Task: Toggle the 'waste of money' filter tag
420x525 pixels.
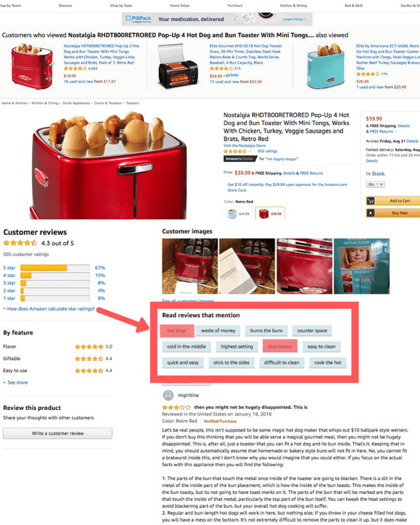Action: coord(218,331)
